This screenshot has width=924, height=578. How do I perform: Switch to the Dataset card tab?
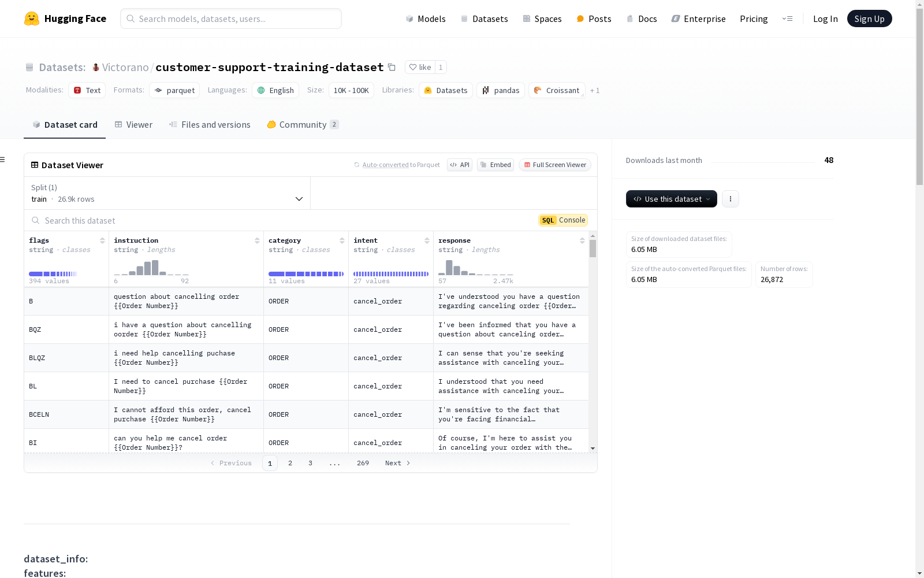(65, 125)
